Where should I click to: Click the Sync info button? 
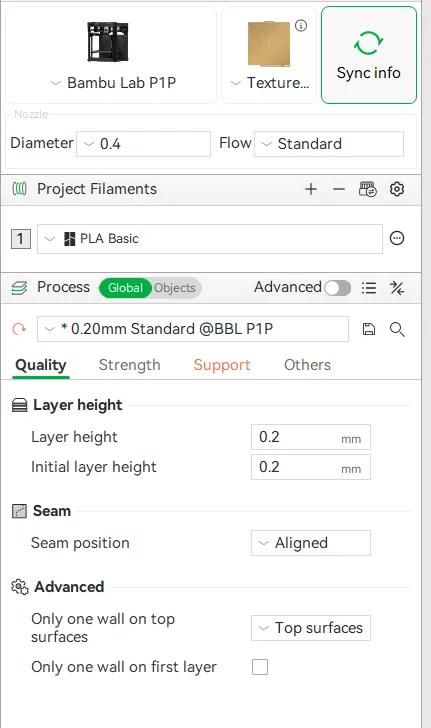[369, 55]
